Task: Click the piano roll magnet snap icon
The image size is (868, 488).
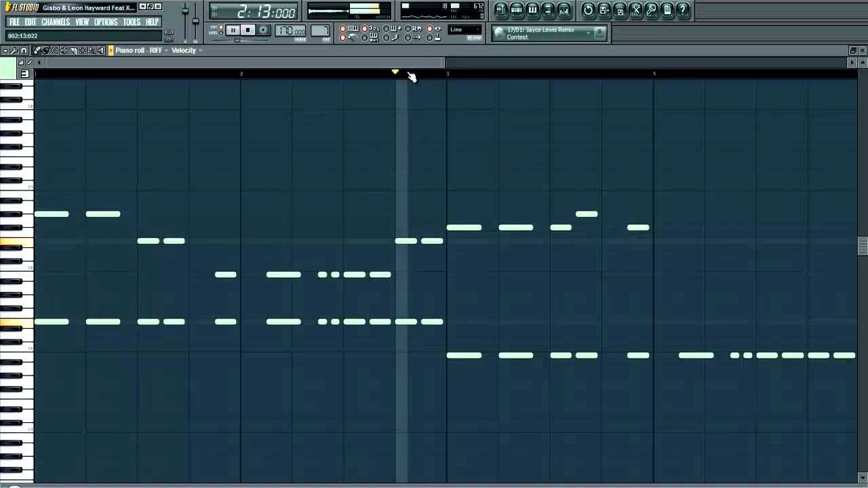Action: point(24,50)
